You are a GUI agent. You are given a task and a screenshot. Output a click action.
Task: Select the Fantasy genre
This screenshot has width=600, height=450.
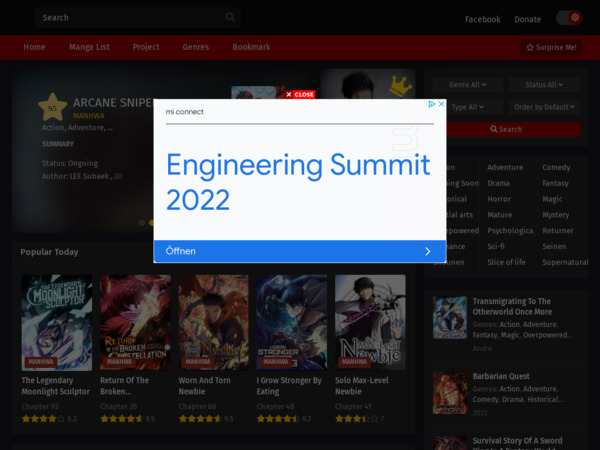tap(555, 183)
